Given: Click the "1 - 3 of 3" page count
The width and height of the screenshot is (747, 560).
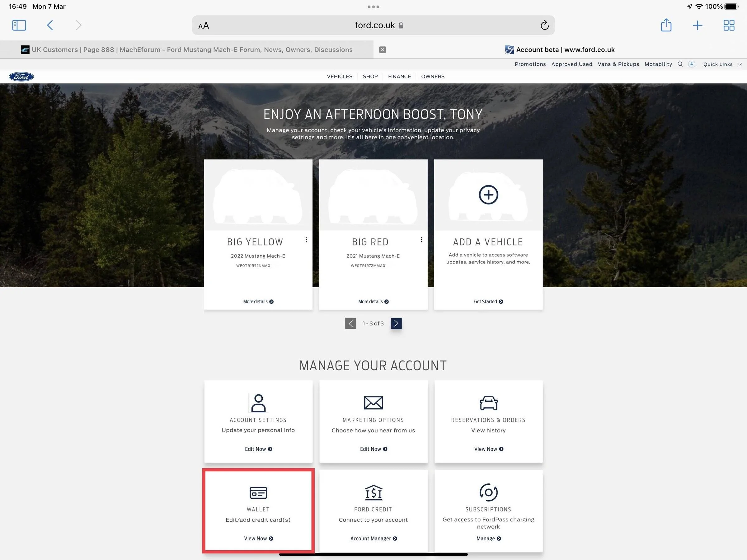Looking at the screenshot, I should tap(373, 323).
